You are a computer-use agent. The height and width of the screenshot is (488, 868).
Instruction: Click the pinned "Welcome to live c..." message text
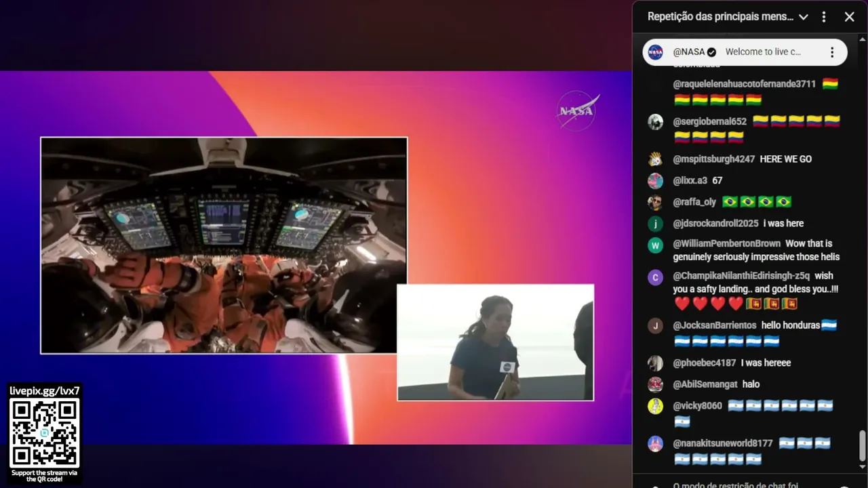(763, 52)
